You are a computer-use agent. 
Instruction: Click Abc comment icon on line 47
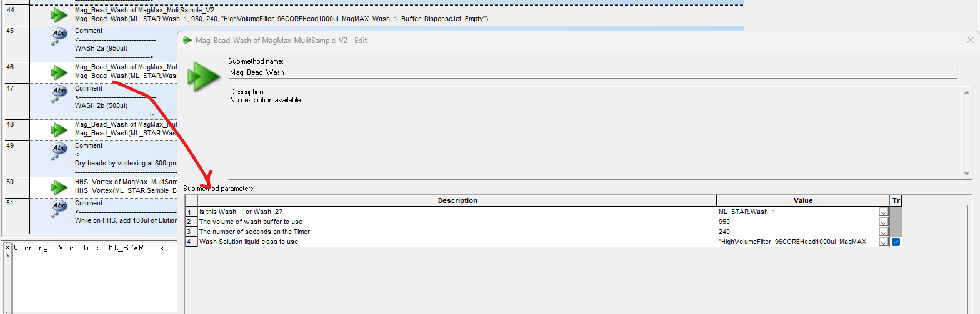(x=59, y=95)
